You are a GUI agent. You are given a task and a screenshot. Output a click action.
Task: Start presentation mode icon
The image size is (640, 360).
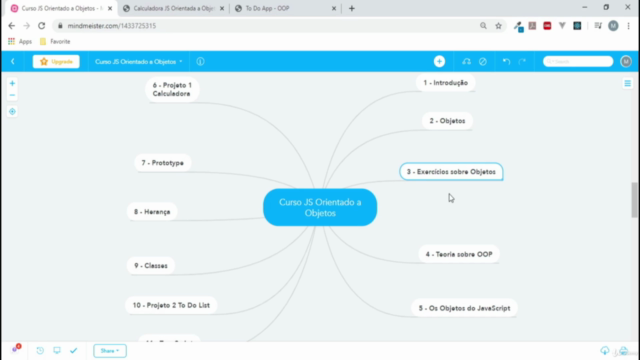click(57, 351)
